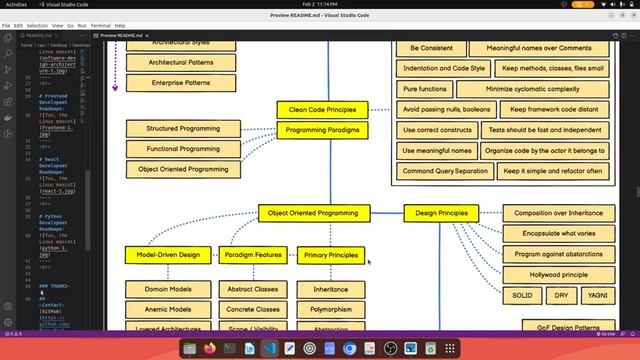Open the Explorer view in activity bar
640x360 pixels.
coord(8,38)
